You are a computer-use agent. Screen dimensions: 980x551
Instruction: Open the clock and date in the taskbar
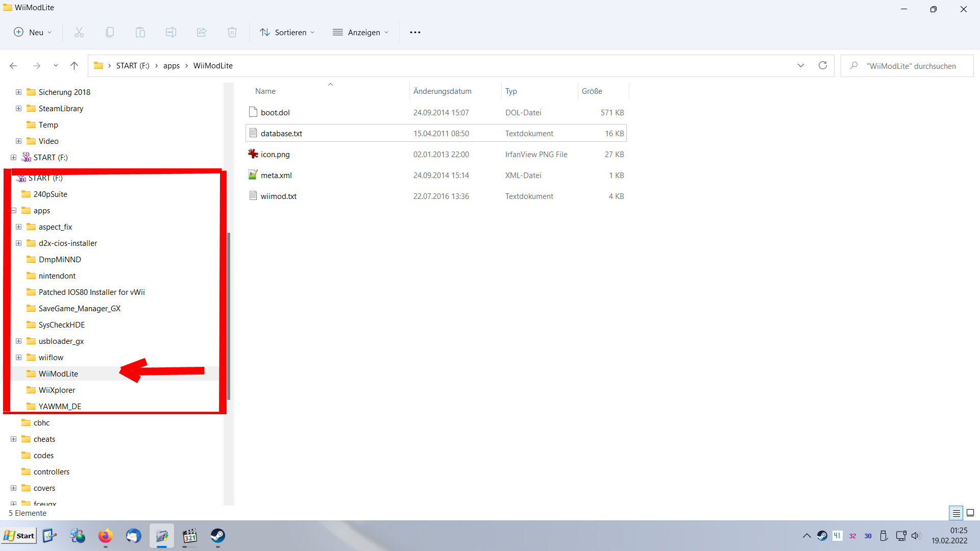pos(949,536)
